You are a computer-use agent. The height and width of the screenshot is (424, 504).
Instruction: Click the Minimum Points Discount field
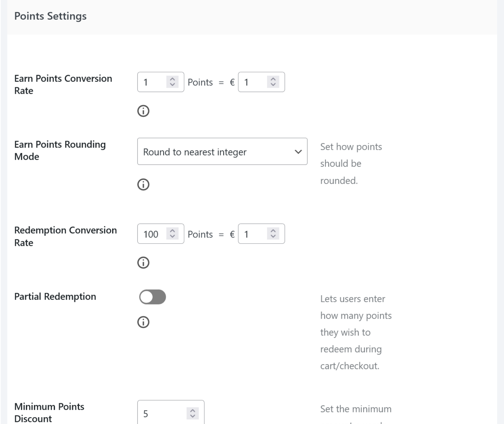tap(162, 413)
